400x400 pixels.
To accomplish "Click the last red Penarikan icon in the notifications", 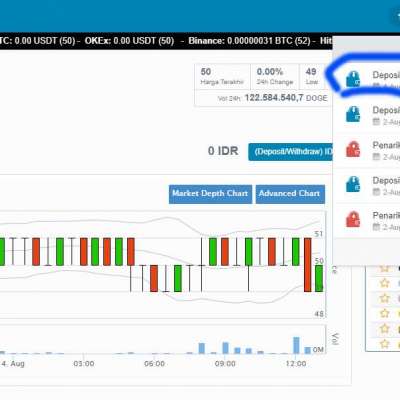I will (x=353, y=219).
